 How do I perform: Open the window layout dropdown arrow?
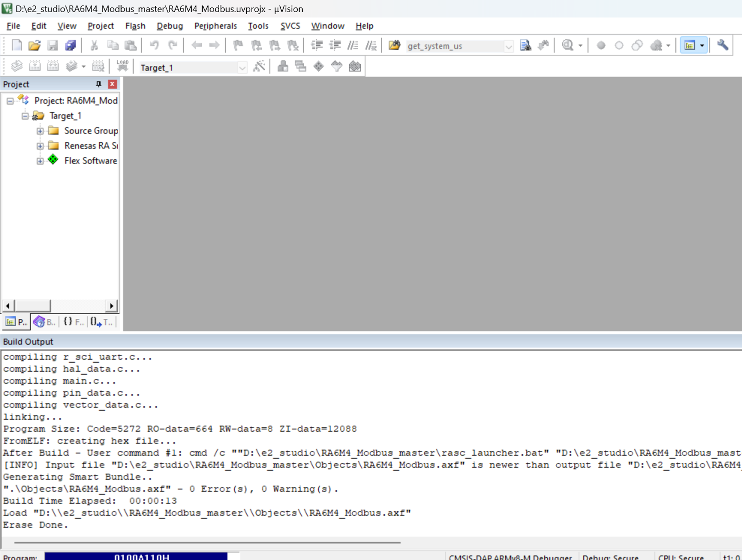coord(702,45)
